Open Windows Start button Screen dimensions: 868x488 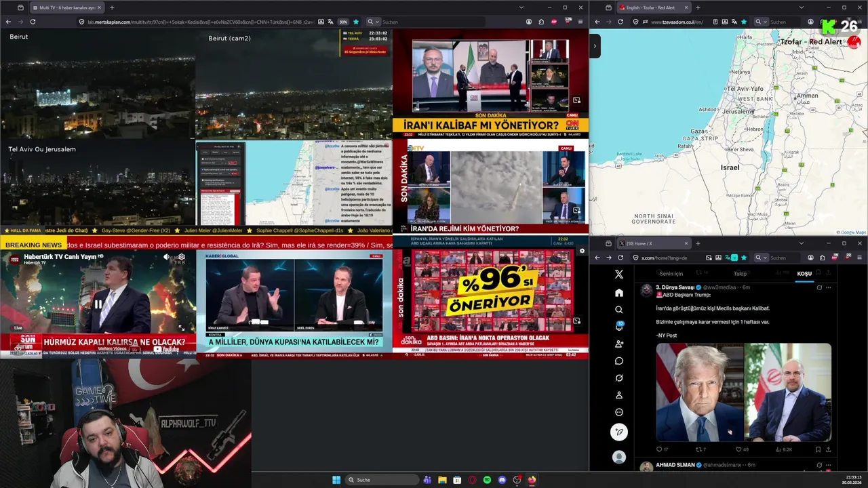click(336, 480)
